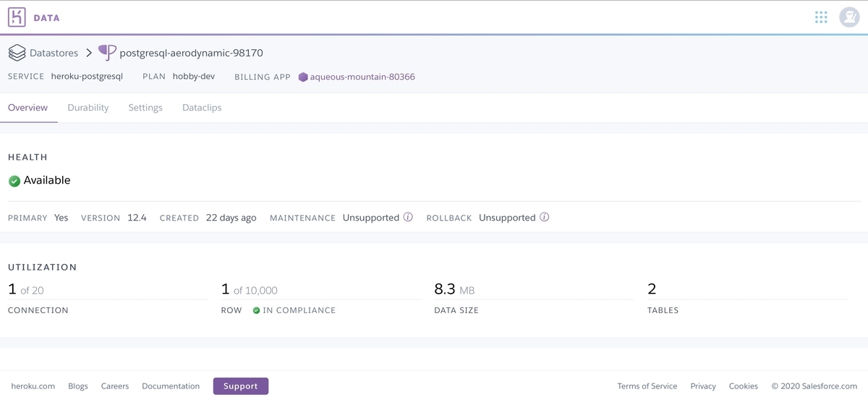Click the postgresql-aerodynamic-98170 datastore name
This screenshot has height=400, width=868.
(191, 53)
